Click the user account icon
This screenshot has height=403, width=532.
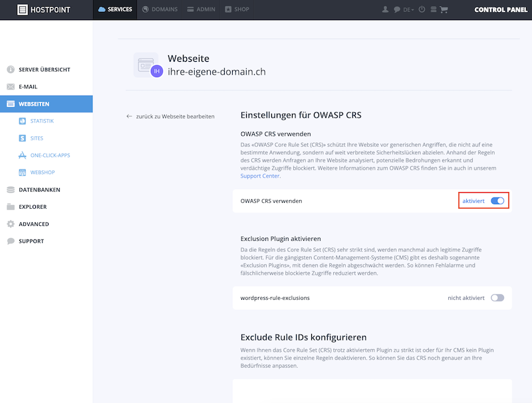(x=385, y=9)
